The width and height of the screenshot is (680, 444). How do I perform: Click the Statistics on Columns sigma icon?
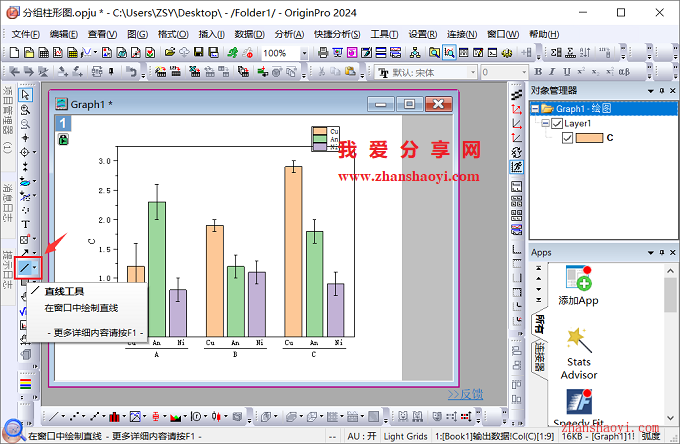pos(556,53)
